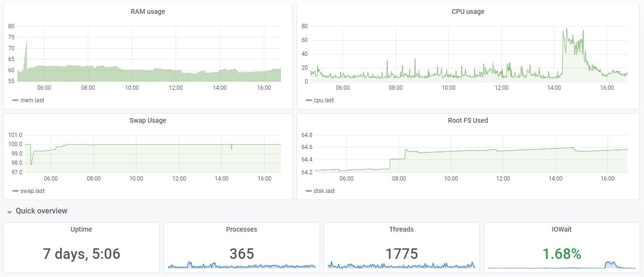This screenshot has width=644, height=277.
Task: Click the 7 days, 5:06 uptime value
Action: pyautogui.click(x=81, y=254)
